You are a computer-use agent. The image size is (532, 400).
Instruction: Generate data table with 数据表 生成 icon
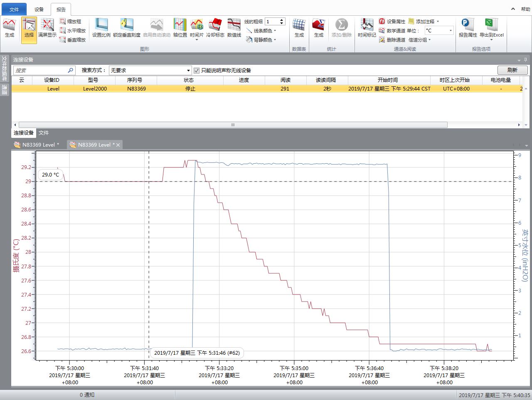coord(299,27)
